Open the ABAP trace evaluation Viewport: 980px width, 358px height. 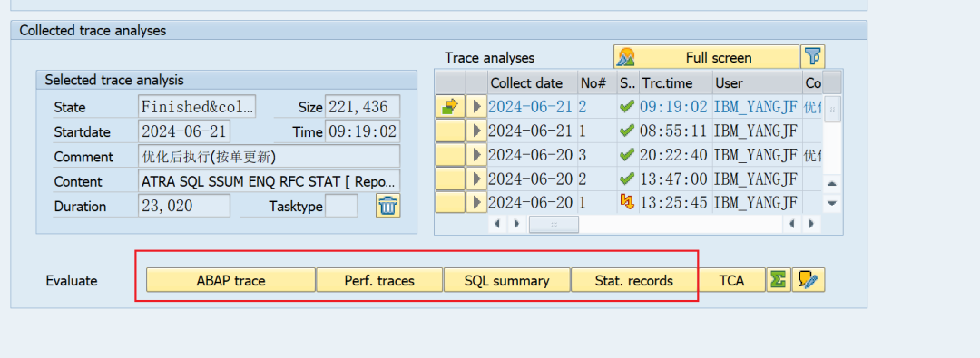pyautogui.click(x=230, y=280)
